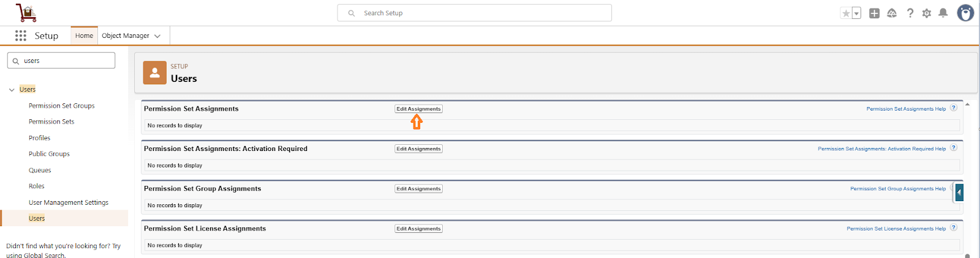Viewport: 980px width, 258px height.
Task: Open the Setup gear menu
Action: click(927, 13)
